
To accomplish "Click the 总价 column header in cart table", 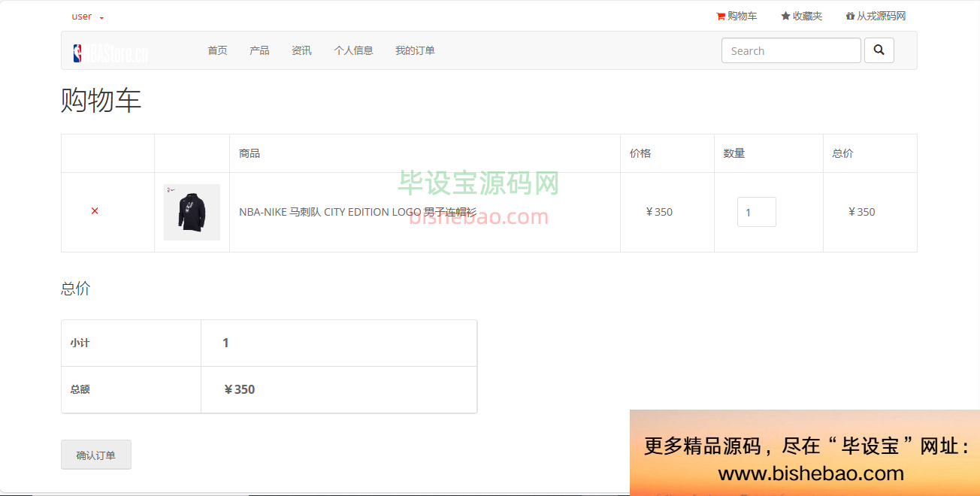I will [x=842, y=153].
